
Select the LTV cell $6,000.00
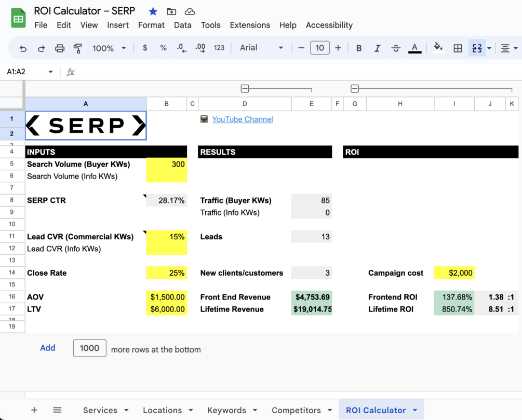point(166,309)
